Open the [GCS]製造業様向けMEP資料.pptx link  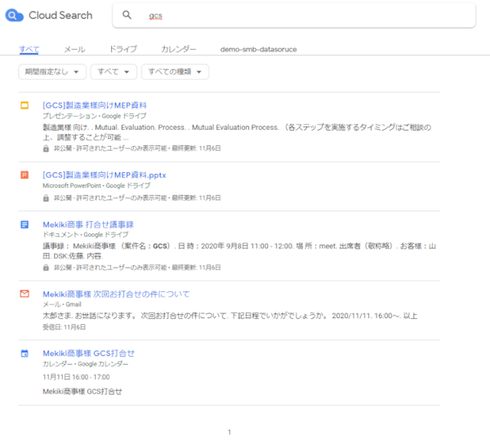point(105,175)
